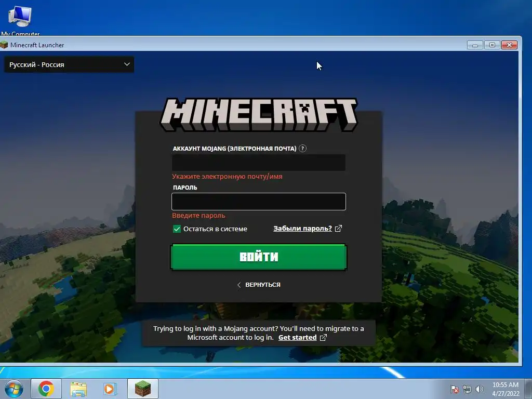The image size is (532, 399).
Task: Go back with the ВЕРНУТЬСЯ button
Action: [259, 285]
